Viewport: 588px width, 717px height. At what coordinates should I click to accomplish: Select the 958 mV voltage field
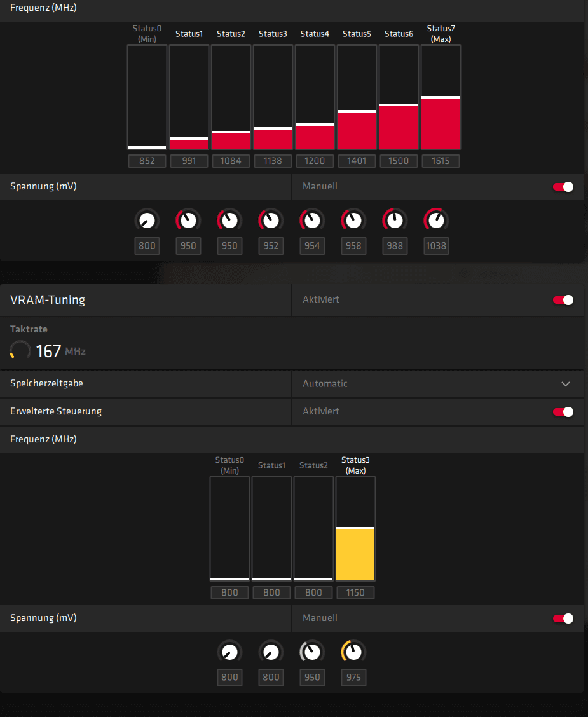(x=353, y=246)
